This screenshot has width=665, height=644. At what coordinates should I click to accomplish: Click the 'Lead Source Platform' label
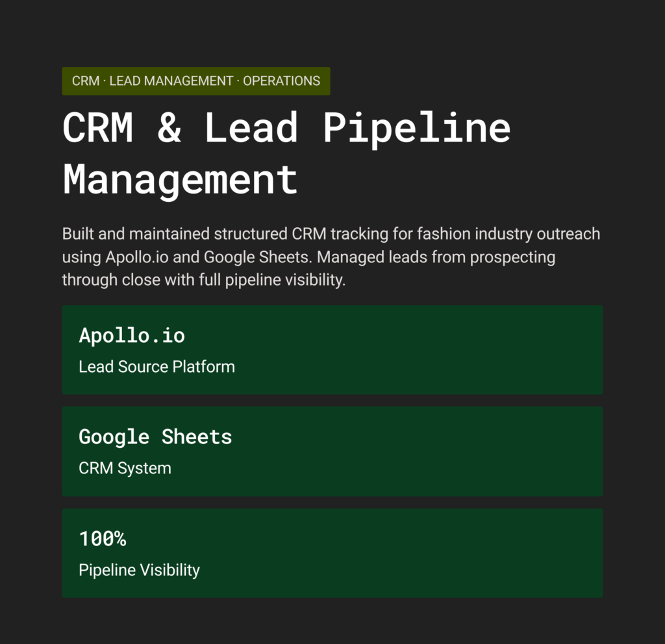[x=157, y=367]
